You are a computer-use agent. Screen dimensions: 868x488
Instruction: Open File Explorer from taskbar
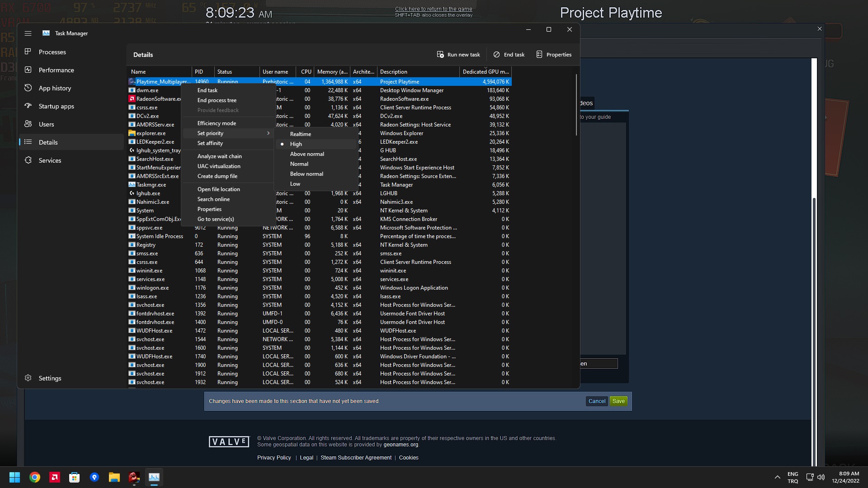click(114, 477)
